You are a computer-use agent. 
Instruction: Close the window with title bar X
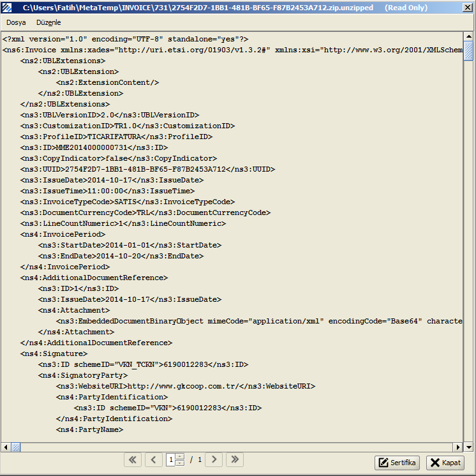point(467,7)
